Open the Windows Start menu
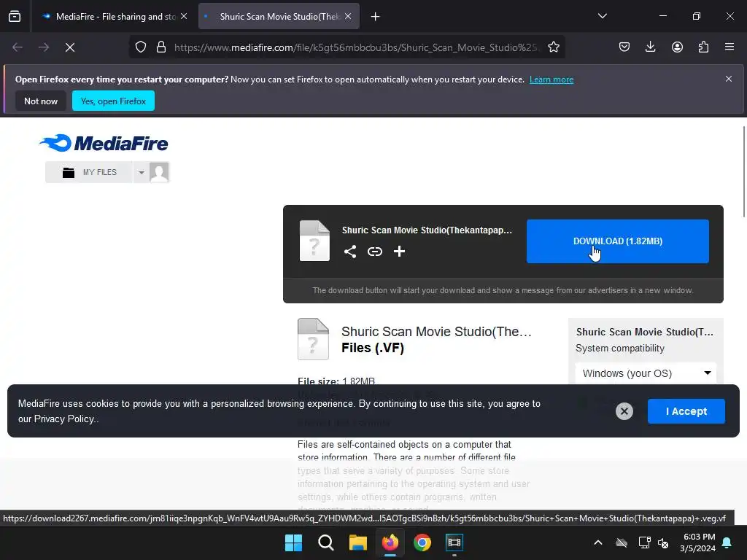747x560 pixels. pos(293,542)
